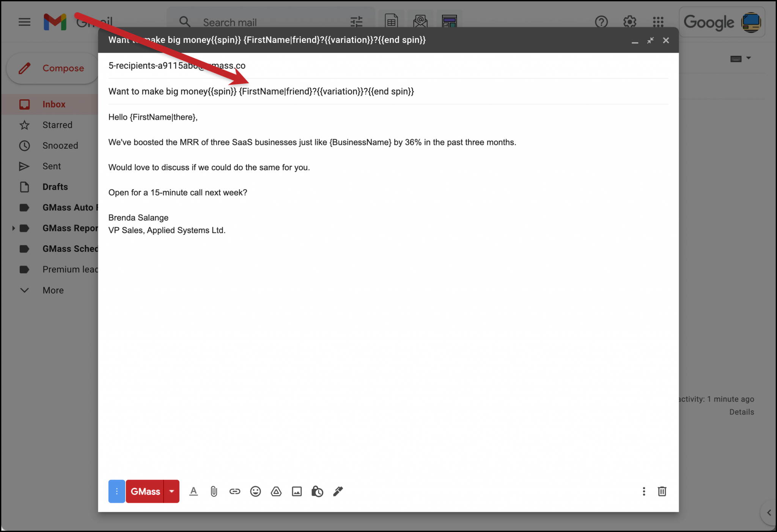Viewport: 777px width, 532px height.
Task: Click the red GMass send button
Action: coord(145,491)
